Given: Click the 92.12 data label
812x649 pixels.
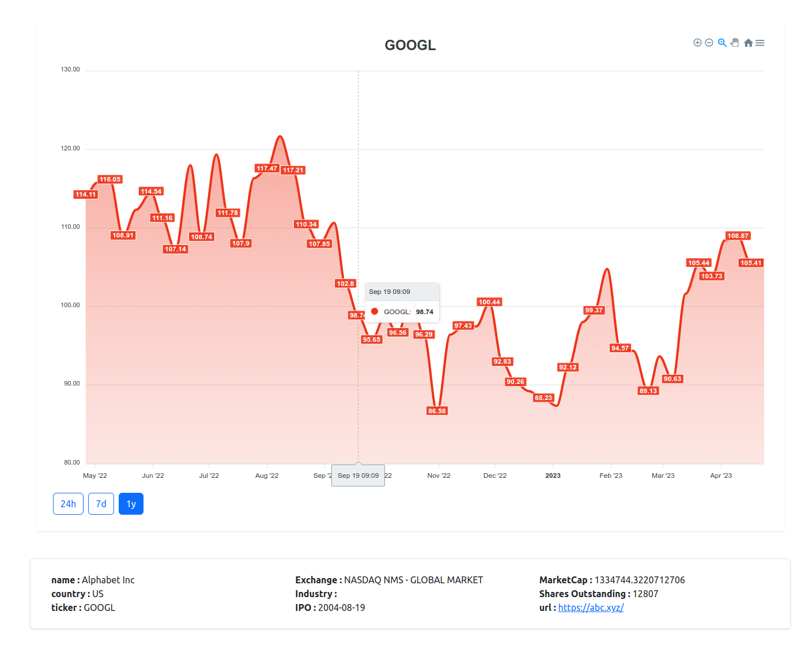Looking at the screenshot, I should [568, 367].
